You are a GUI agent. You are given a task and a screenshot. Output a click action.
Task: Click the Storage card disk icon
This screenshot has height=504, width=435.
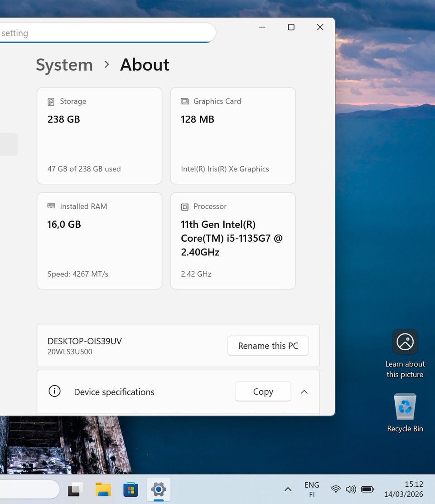point(51,102)
